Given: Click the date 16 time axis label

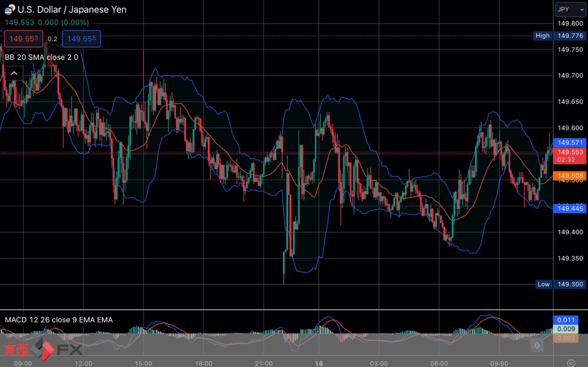Looking at the screenshot, I should (319, 363).
